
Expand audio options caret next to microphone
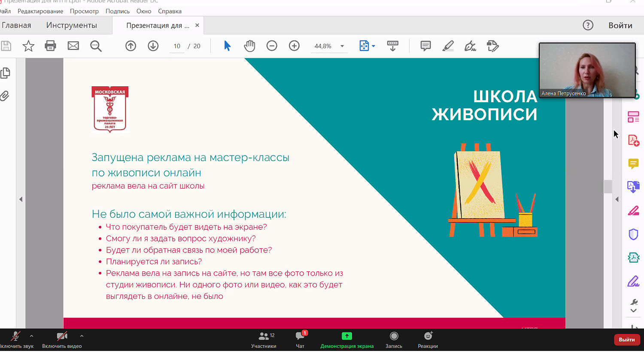[x=31, y=336]
